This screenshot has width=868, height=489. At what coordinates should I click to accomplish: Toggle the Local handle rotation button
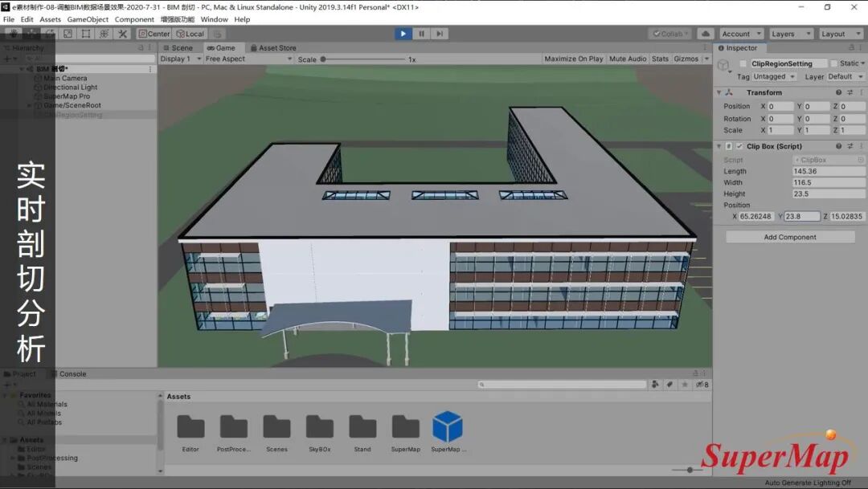click(190, 34)
